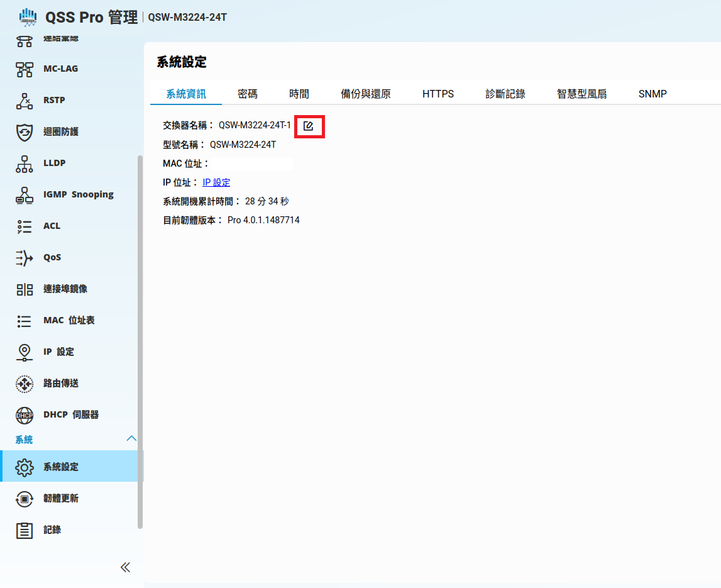
Task: Click the sidebar vertical scrollbar
Action: [140, 342]
